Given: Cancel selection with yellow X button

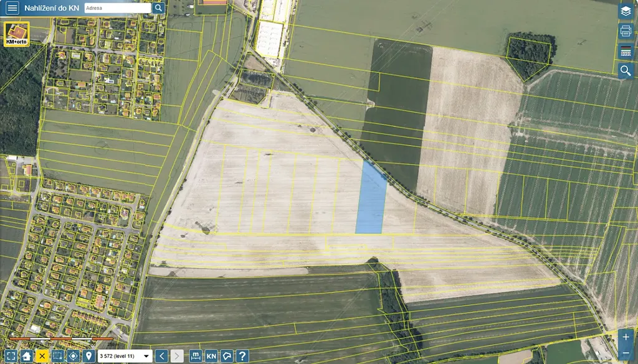Looking at the screenshot, I should (x=42, y=357).
